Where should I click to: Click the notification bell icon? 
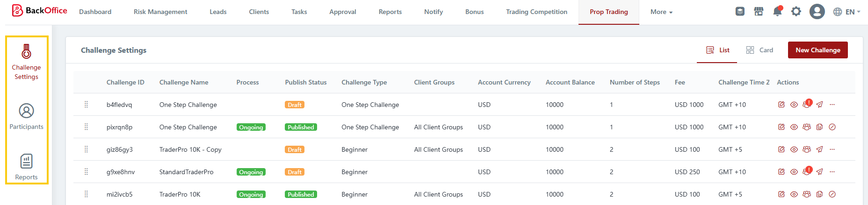coord(777,12)
